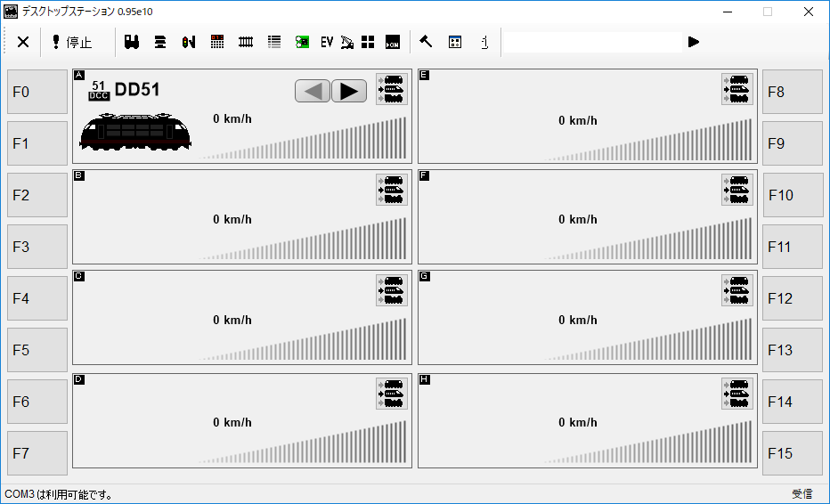Set DD51 direction to forward (right arrow)
The height and width of the screenshot is (504, 830).
[x=349, y=91]
